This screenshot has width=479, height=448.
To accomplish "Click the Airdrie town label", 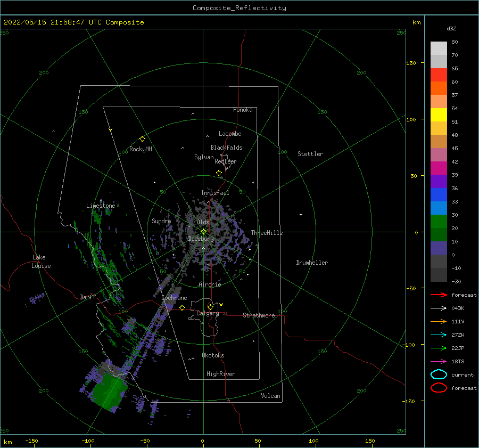I will point(210,284).
